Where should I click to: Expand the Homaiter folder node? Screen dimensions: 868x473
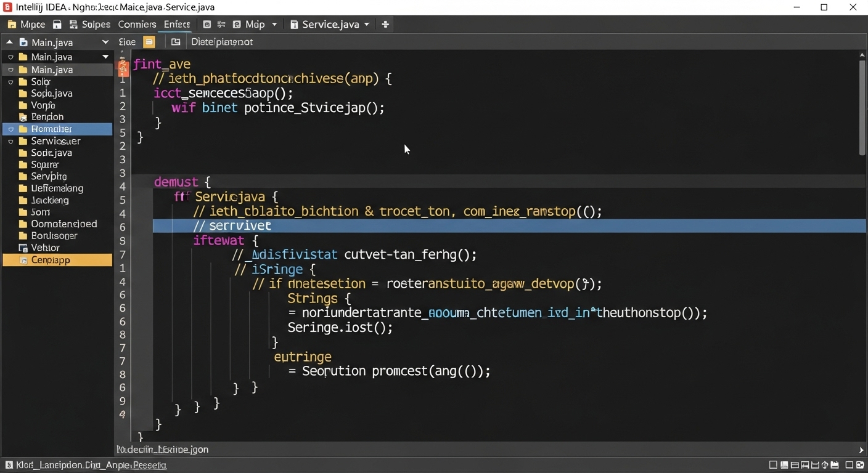click(x=10, y=129)
